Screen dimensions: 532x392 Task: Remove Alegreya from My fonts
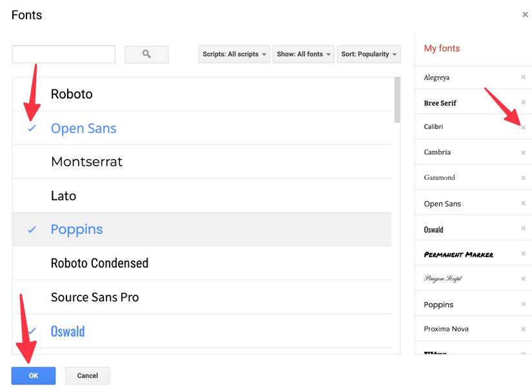click(x=523, y=77)
